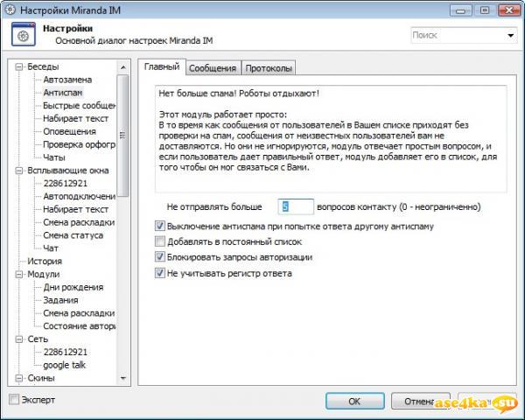Select 'История' tree item
This screenshot has width=525, height=420.
(x=45, y=262)
